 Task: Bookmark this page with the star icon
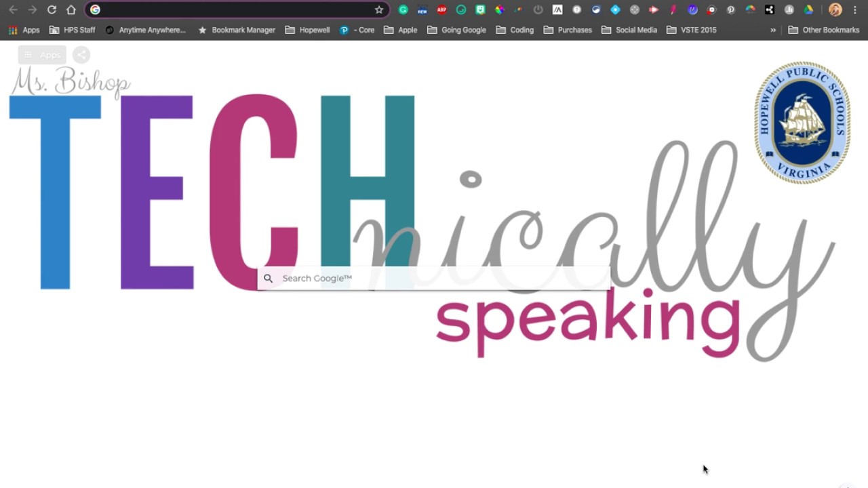[x=379, y=9]
